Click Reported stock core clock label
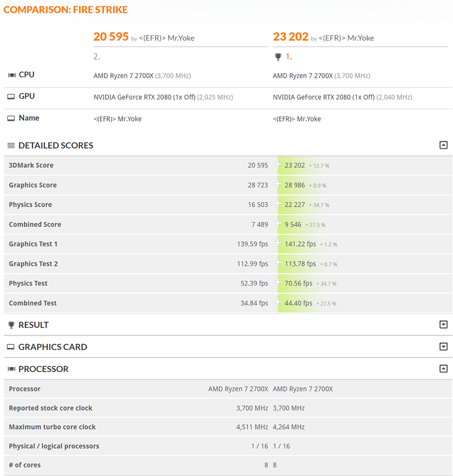 tap(51, 408)
